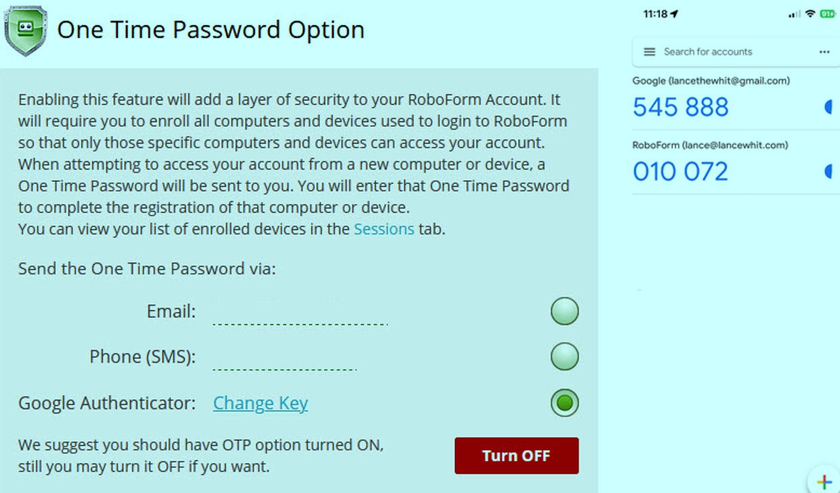
Task: Tap the Google code 545 888
Action: coord(681,107)
